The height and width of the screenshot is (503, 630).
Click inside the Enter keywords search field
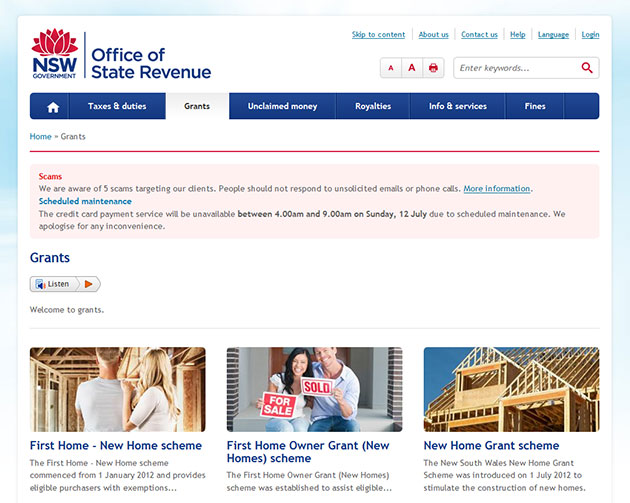click(515, 68)
